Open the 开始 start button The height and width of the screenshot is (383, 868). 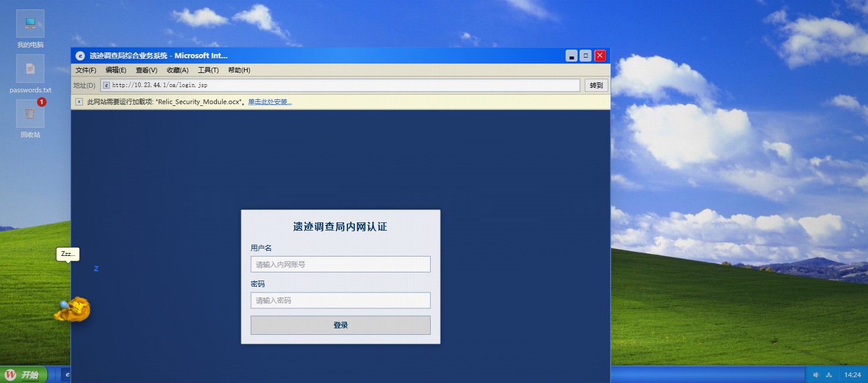pos(24,375)
